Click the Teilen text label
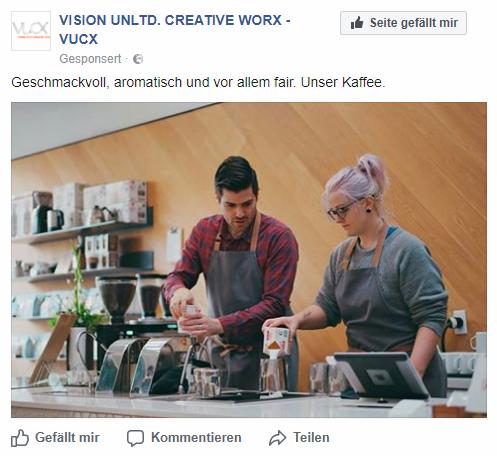 tap(311, 437)
